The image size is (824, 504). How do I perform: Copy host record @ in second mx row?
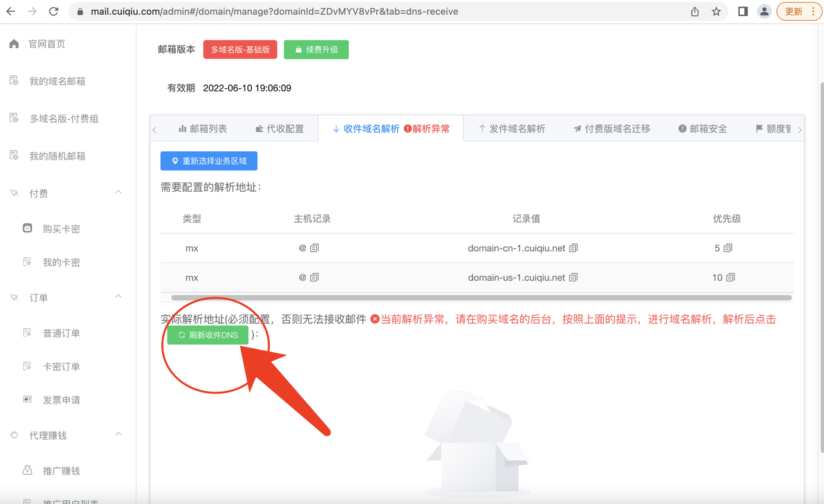point(314,277)
